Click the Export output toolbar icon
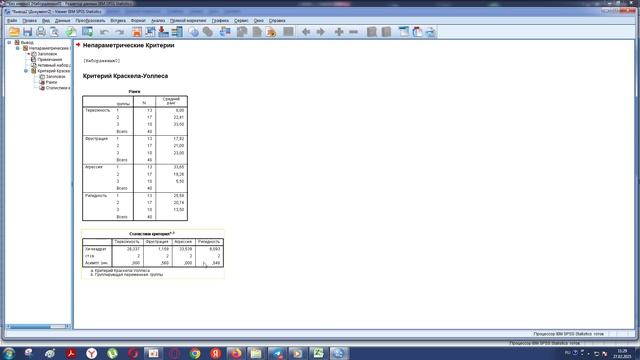Screen dimensions: 640x360 click(71, 32)
